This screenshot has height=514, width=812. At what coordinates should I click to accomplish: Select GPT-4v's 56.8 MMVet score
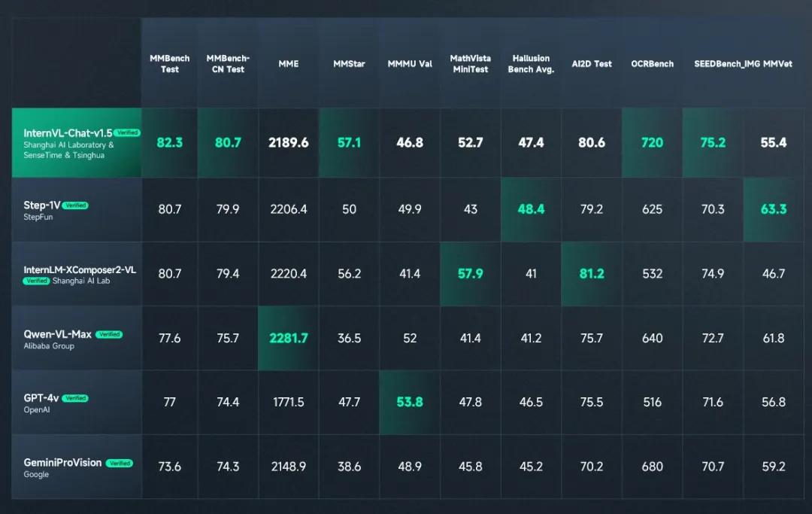click(773, 402)
